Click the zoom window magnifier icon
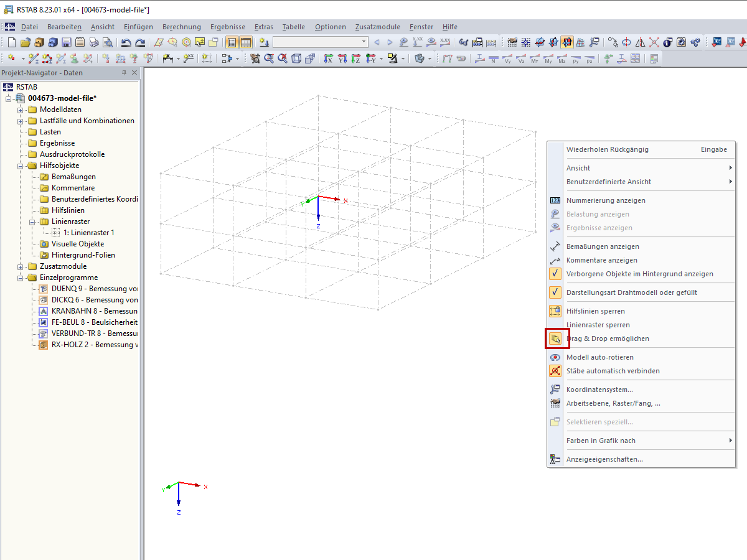The height and width of the screenshot is (560, 747). coord(268,58)
